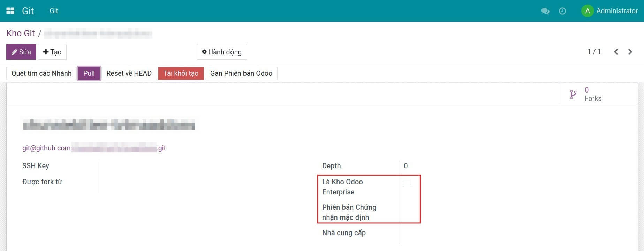Open the apps grid menu icon
The width and height of the screenshot is (644, 251).
pyautogui.click(x=10, y=11)
